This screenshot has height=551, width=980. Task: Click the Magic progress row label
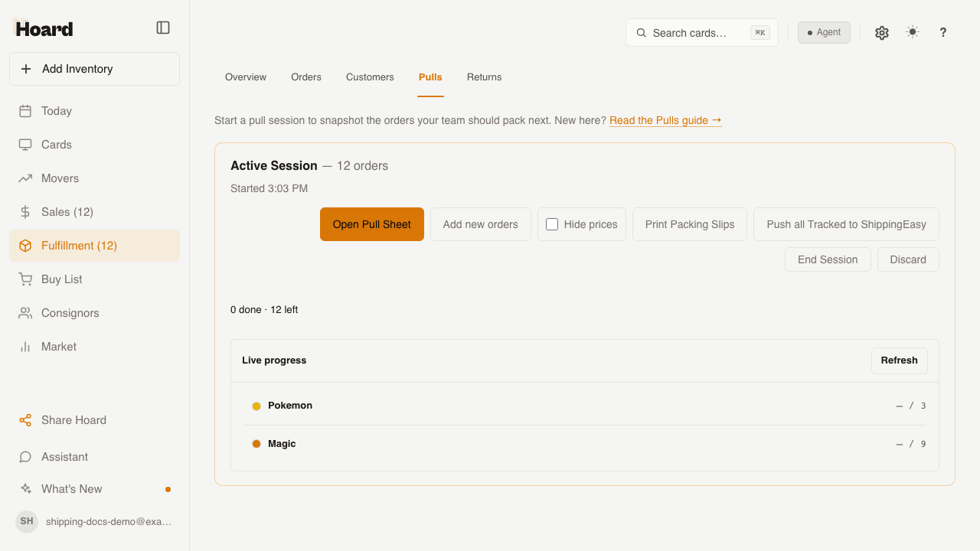tap(282, 444)
